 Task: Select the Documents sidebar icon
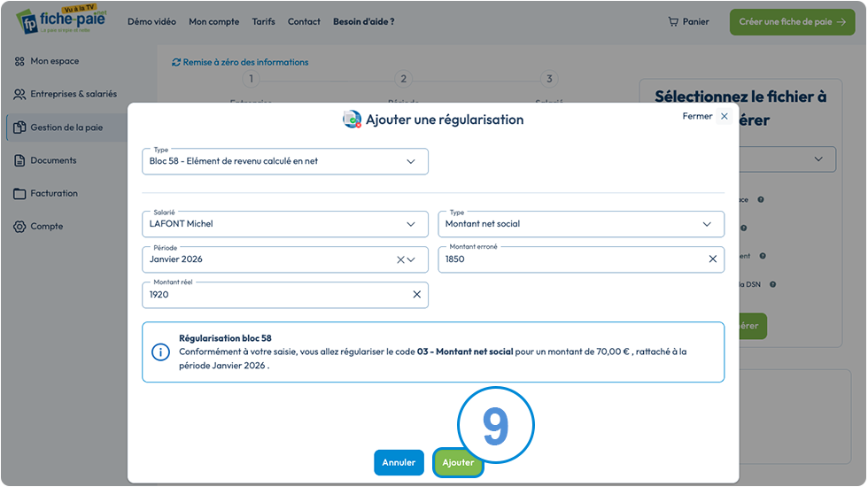click(19, 160)
